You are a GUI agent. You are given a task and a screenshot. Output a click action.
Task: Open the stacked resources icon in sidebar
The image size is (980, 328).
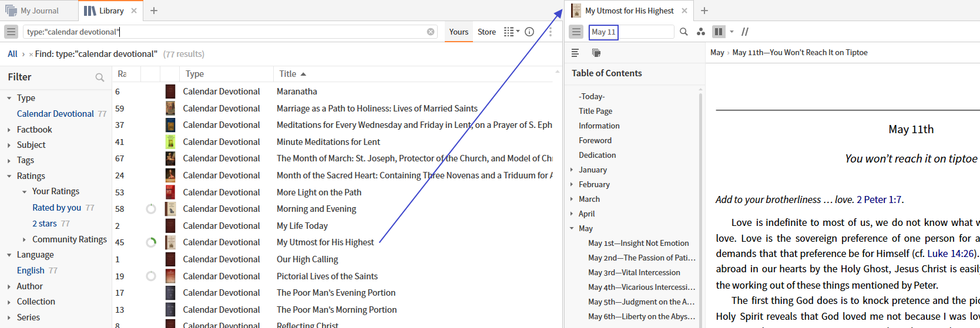[596, 53]
